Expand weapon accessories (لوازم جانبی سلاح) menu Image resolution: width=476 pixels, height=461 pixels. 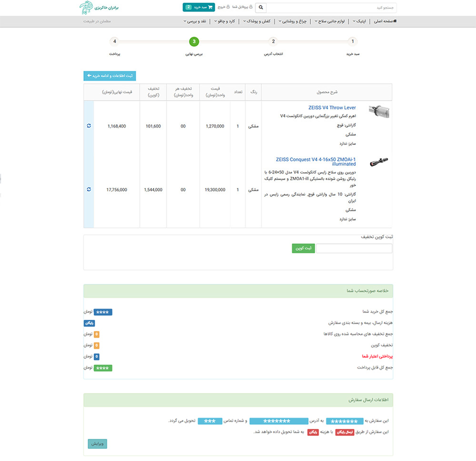click(x=329, y=21)
